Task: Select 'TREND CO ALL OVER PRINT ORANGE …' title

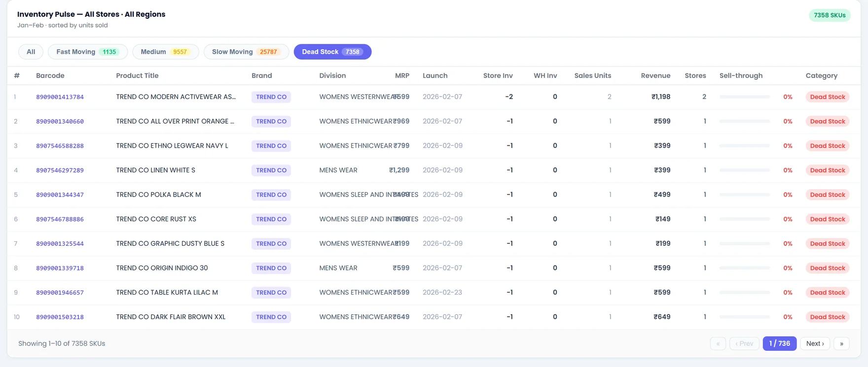Action: (x=175, y=121)
